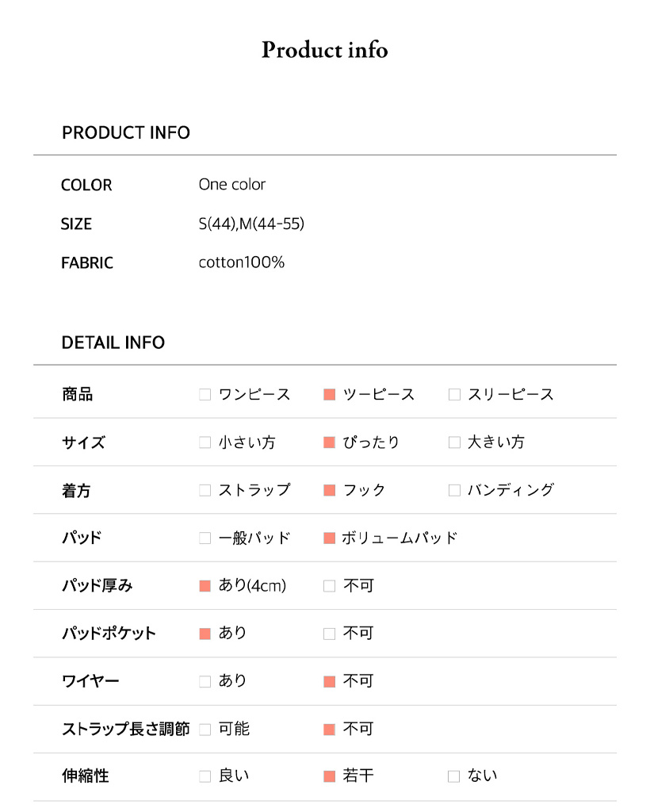The image size is (650, 812).
Task: Check the 一般パッド checkbox
Action: (x=205, y=538)
